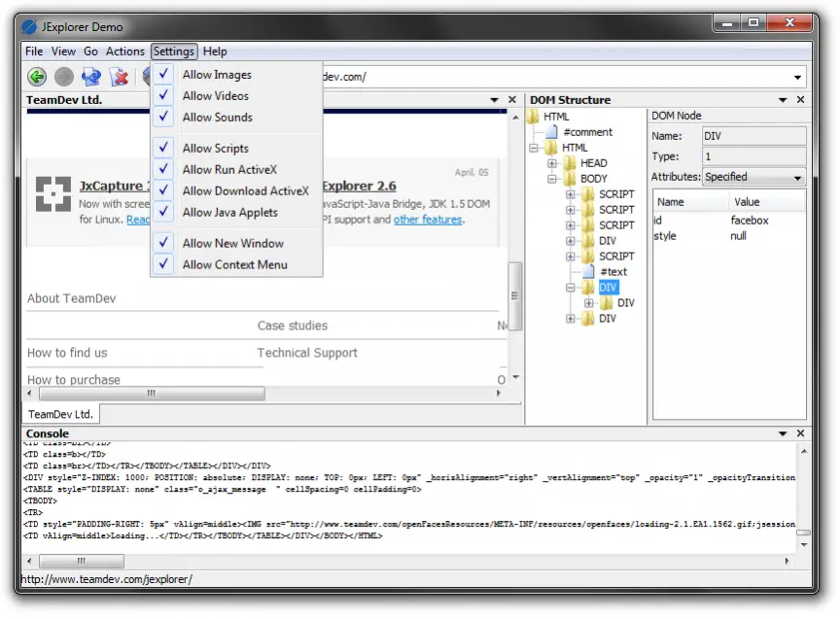
Task: Click the Console panel horizontal scrollbar
Action: 83,561
